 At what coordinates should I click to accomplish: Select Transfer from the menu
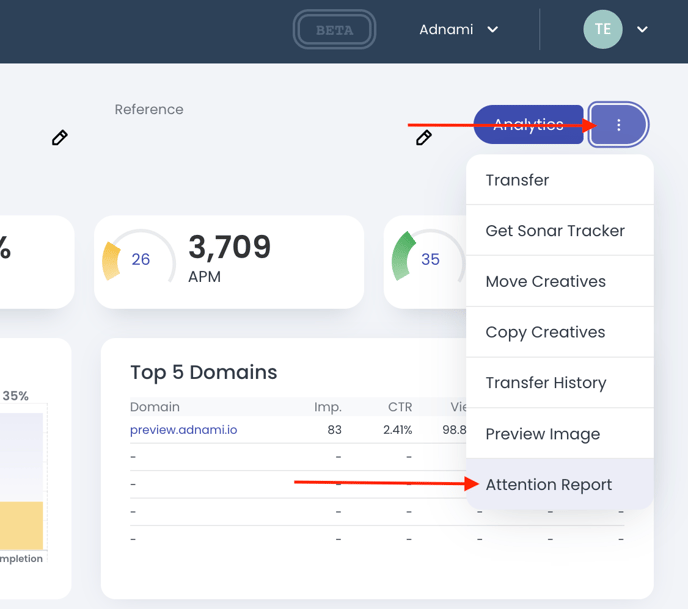click(560, 180)
